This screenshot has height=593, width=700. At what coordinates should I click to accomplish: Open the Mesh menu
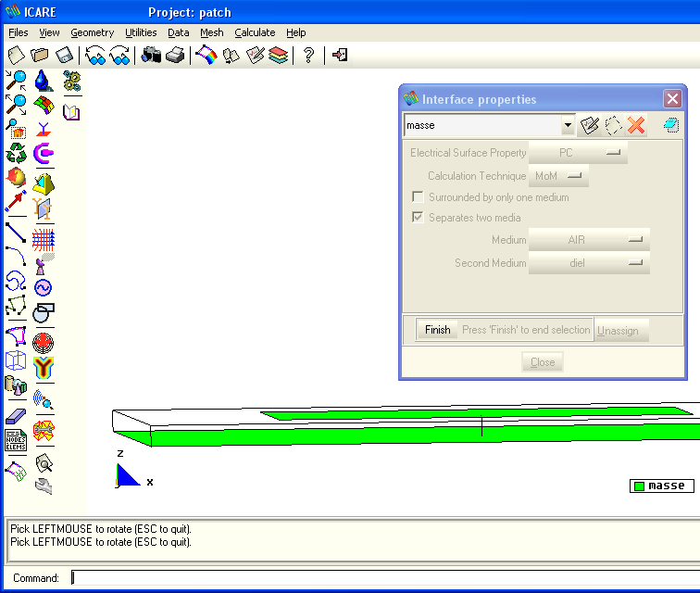(212, 32)
